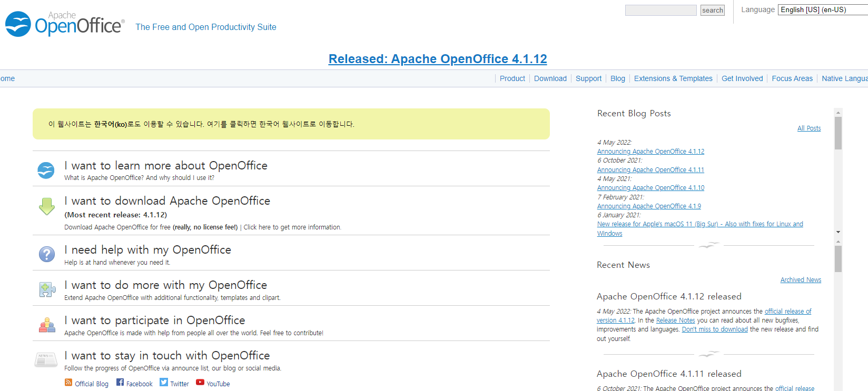Viewport: 868px width, 391px height.
Task: Click the people group participate icon
Action: click(47, 325)
